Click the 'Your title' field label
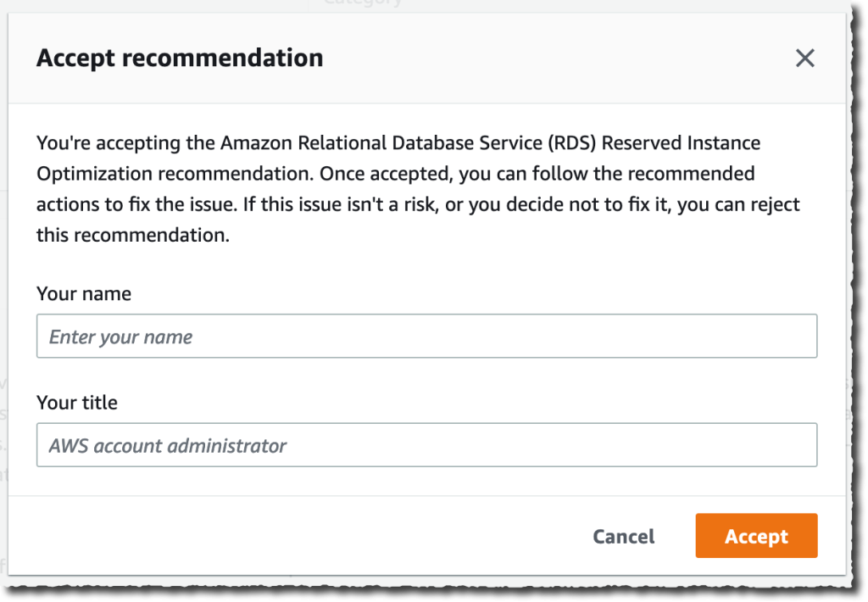The height and width of the screenshot is (602, 868). 76,403
